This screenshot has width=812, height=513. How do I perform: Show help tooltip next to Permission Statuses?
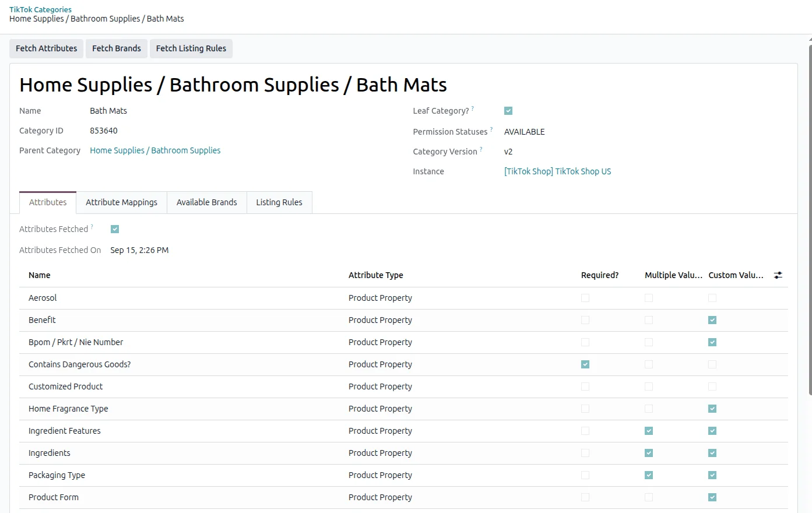tap(491, 129)
